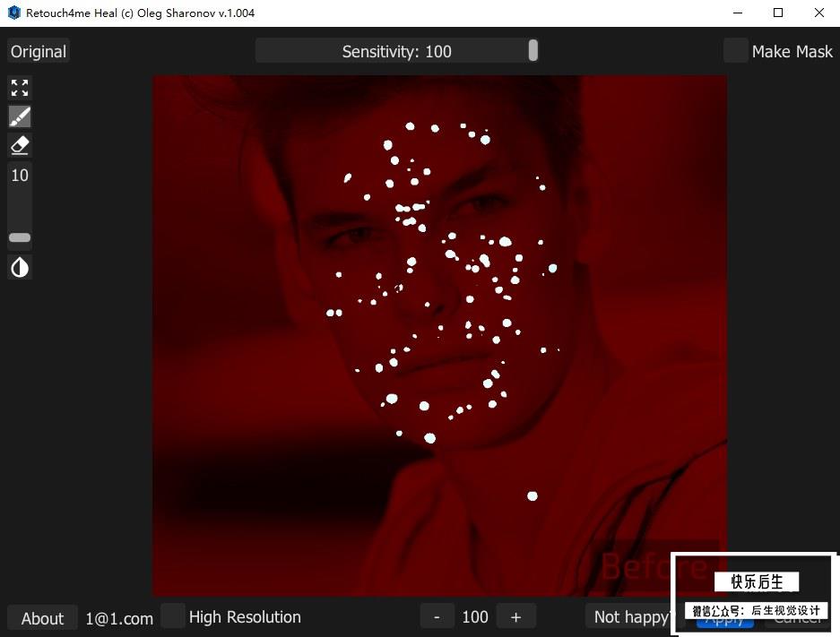Select the brush tool
The height and width of the screenshot is (637, 840).
[x=20, y=116]
